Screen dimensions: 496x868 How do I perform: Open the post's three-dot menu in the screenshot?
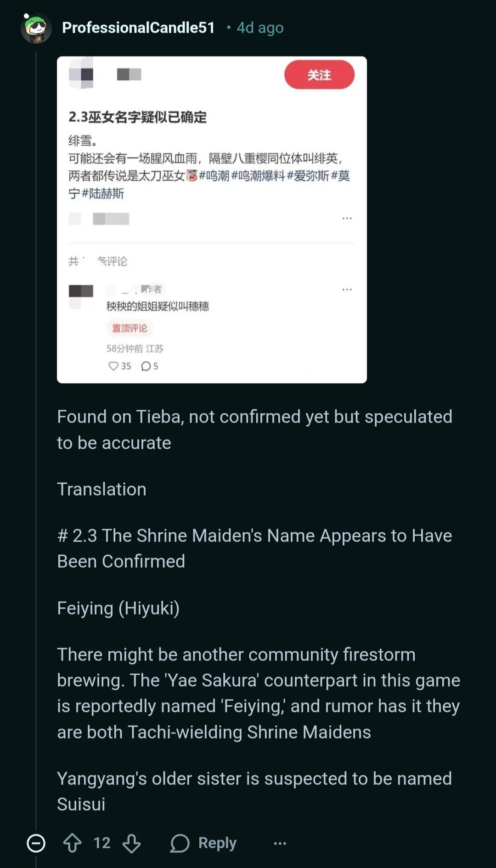(347, 218)
